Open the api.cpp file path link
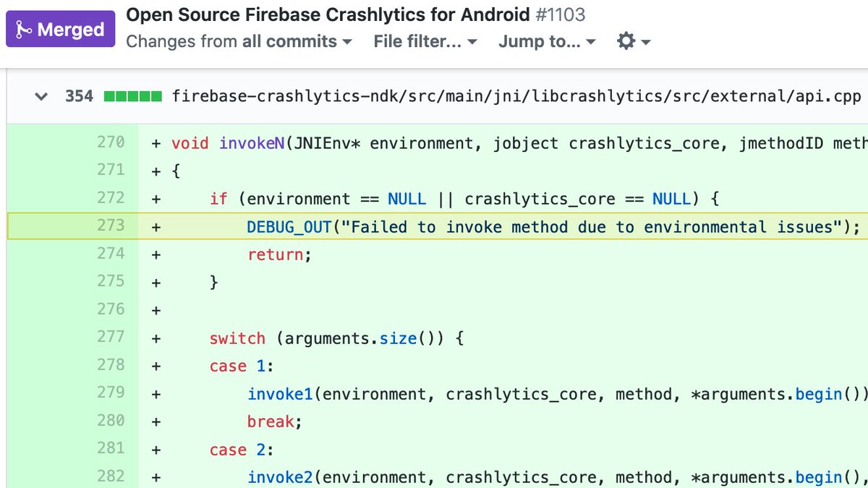The height and width of the screenshot is (488, 868). 516,96
